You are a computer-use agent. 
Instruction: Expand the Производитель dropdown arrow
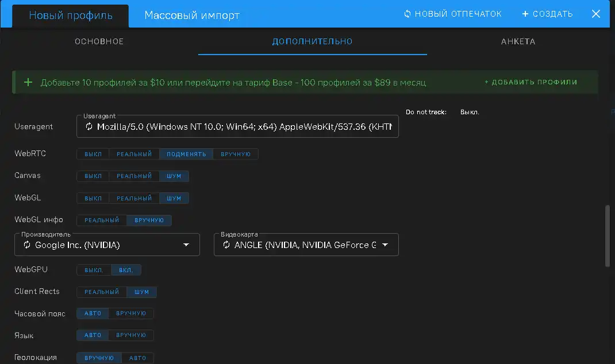[186, 245]
